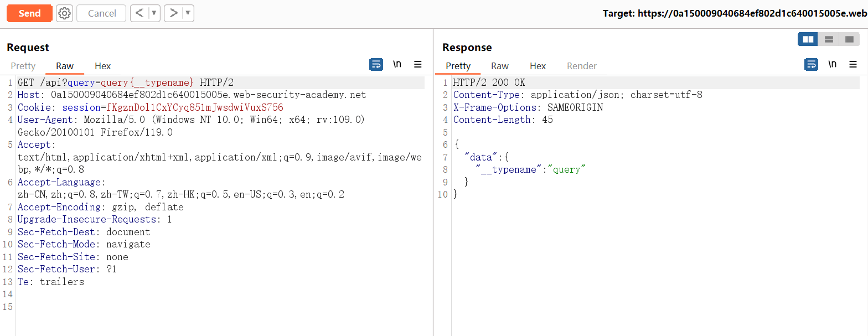This screenshot has width=868, height=336.
Task: Switch to combined tabbed layout view
Action: click(x=849, y=39)
